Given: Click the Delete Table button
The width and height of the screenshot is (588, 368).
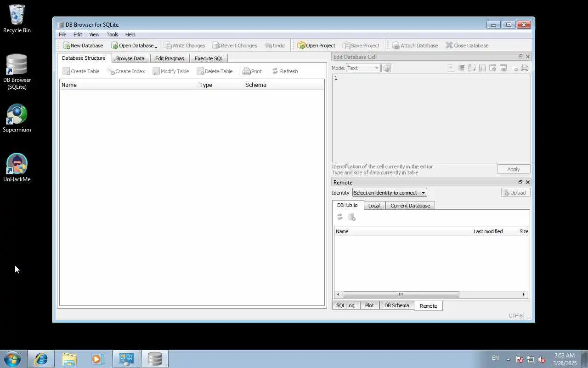Looking at the screenshot, I should pos(215,71).
